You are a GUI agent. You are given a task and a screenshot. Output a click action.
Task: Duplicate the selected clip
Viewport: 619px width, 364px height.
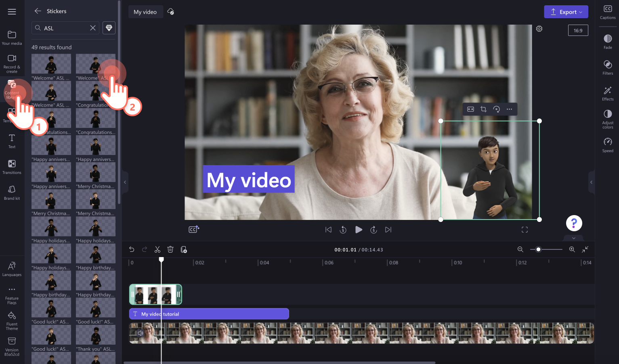tap(184, 249)
